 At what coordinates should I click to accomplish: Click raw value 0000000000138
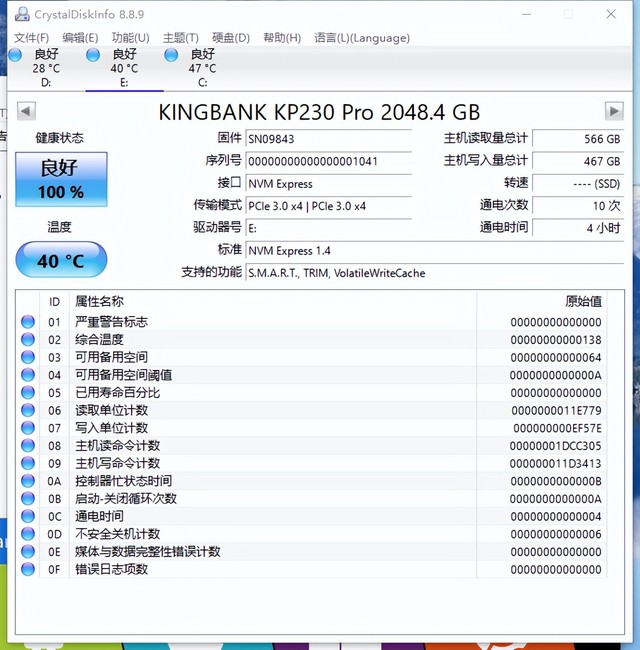[x=556, y=340]
